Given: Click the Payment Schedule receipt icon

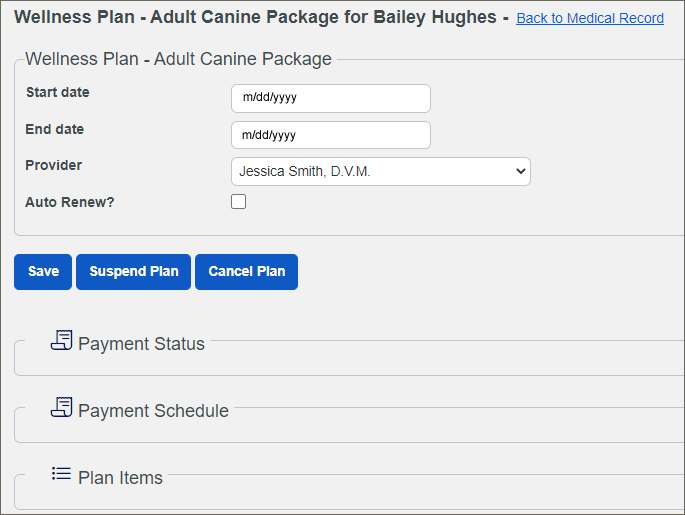Looking at the screenshot, I should tap(62, 407).
